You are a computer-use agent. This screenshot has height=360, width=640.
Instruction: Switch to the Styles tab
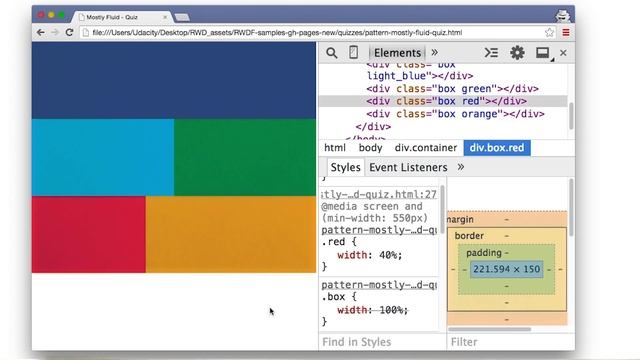point(345,167)
